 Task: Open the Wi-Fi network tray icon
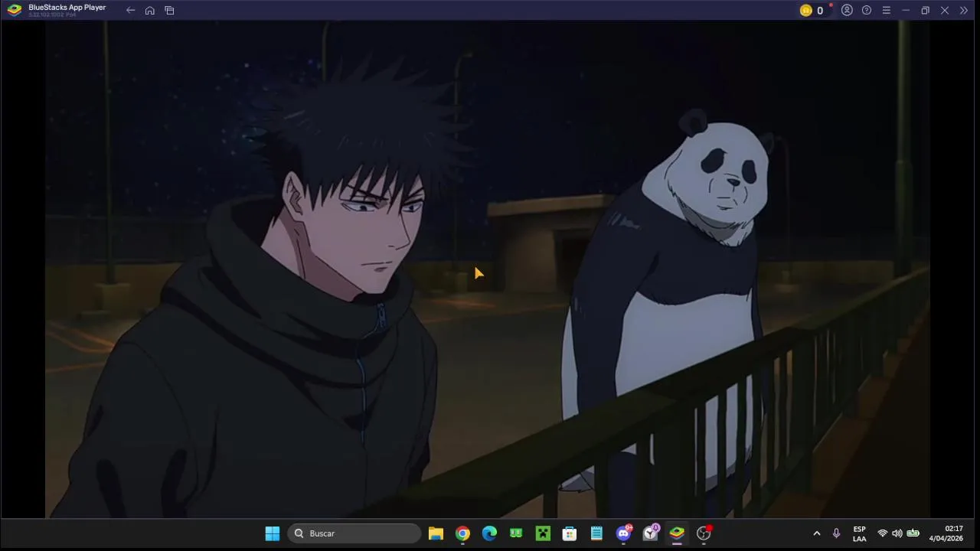(882, 533)
